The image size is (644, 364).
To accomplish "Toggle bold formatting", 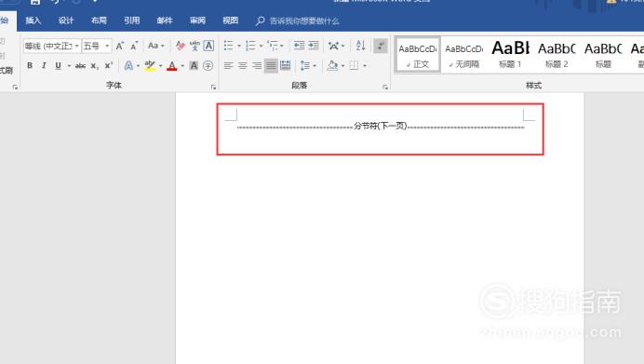I will tap(30, 66).
